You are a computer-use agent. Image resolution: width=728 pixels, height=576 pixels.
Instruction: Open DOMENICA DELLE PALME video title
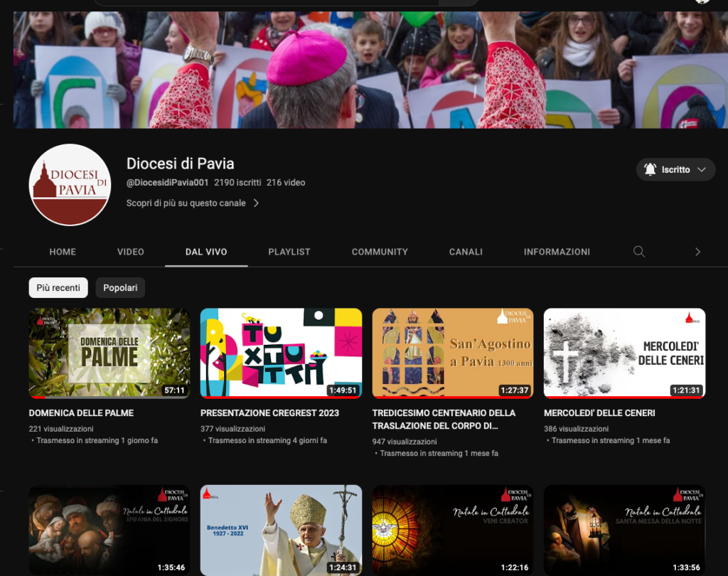(x=81, y=413)
